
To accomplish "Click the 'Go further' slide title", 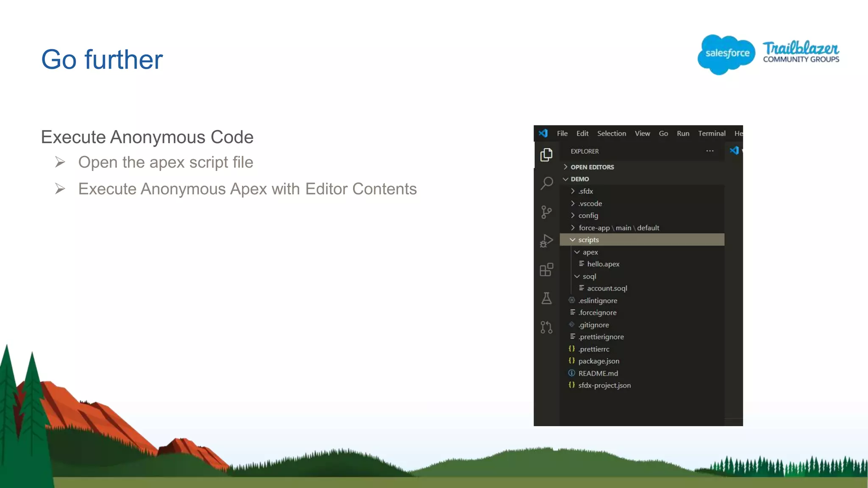I will click(x=102, y=59).
